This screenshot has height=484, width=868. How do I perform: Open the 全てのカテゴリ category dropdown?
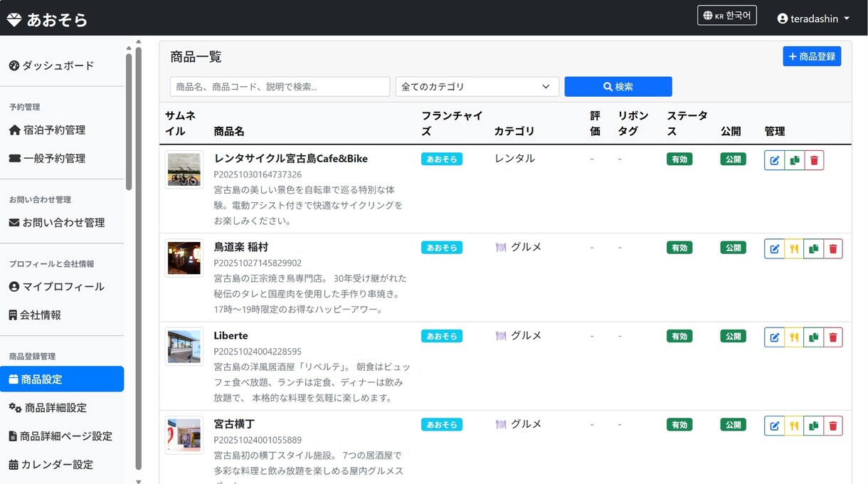tap(477, 87)
